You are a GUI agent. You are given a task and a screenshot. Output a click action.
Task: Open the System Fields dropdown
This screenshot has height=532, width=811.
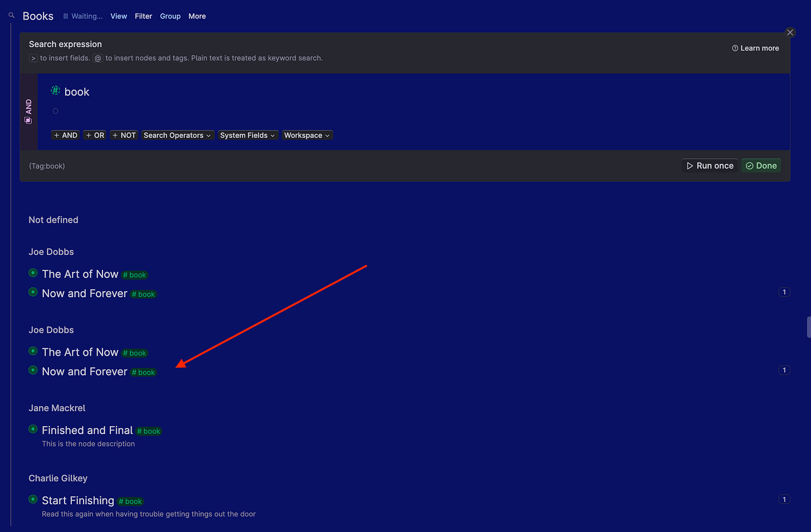point(247,135)
